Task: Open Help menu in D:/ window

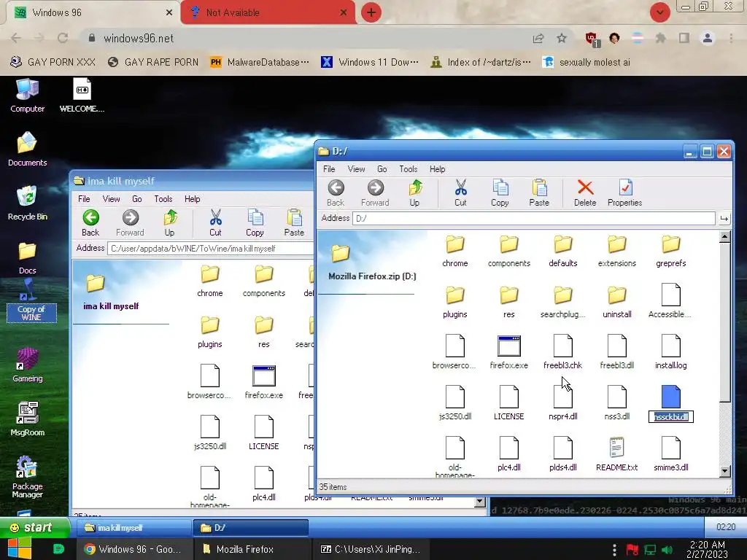Action: [x=438, y=169]
